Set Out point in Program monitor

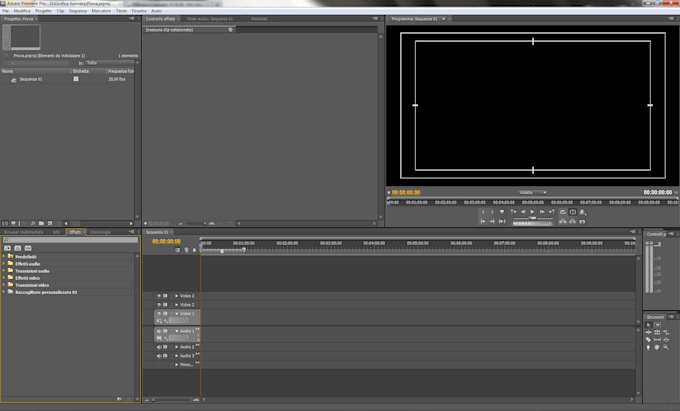pos(492,212)
